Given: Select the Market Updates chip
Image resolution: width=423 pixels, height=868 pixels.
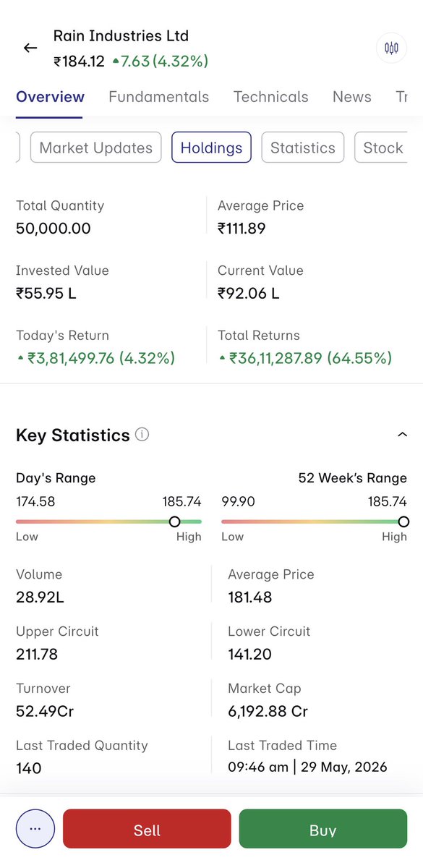Looking at the screenshot, I should click(96, 148).
